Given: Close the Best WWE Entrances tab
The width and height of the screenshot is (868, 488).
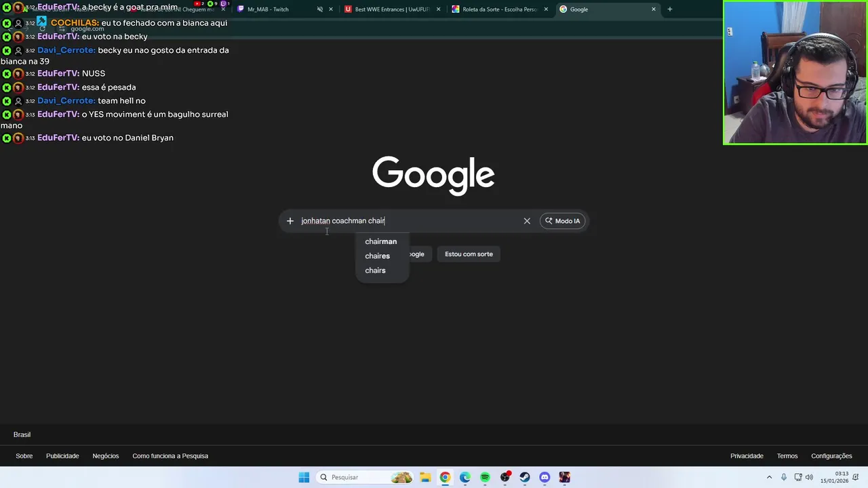Looking at the screenshot, I should pyautogui.click(x=438, y=9).
